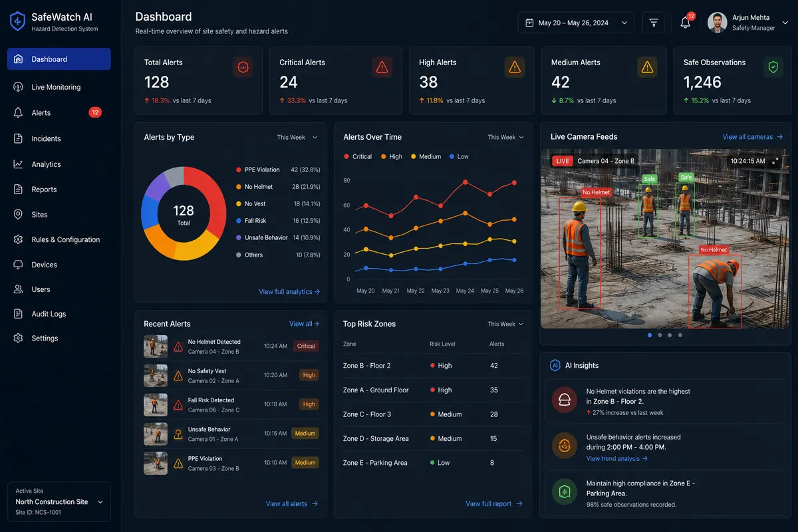Open Settings in the sidebar

pos(59,338)
